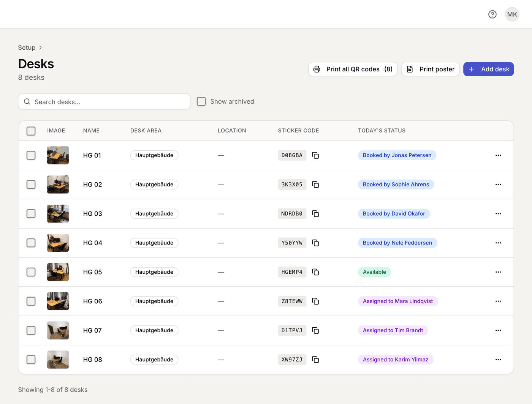Enable the Show archived checkbox
The height and width of the screenshot is (404, 532).
[x=201, y=101]
